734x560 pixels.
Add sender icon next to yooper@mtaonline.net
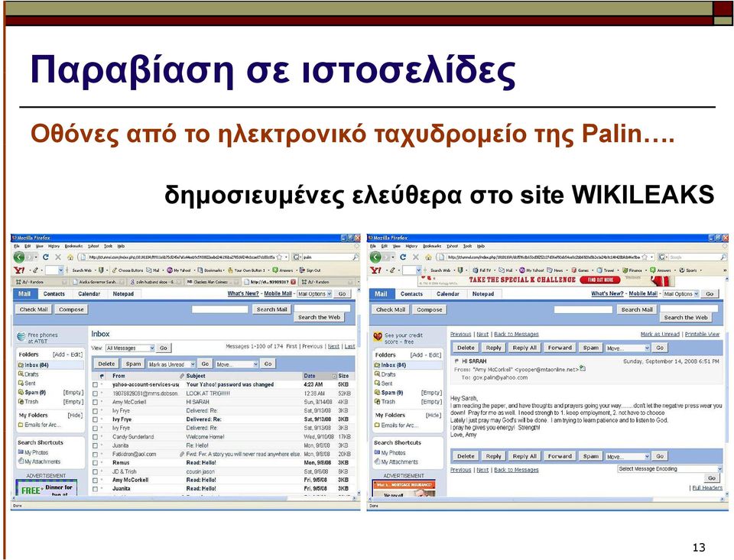pos(583,369)
